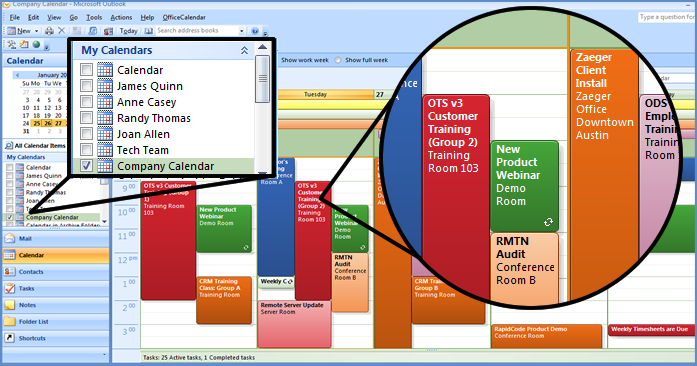Open the CRM Training Class: Group A appointment
697x366 pixels.
tap(224, 300)
